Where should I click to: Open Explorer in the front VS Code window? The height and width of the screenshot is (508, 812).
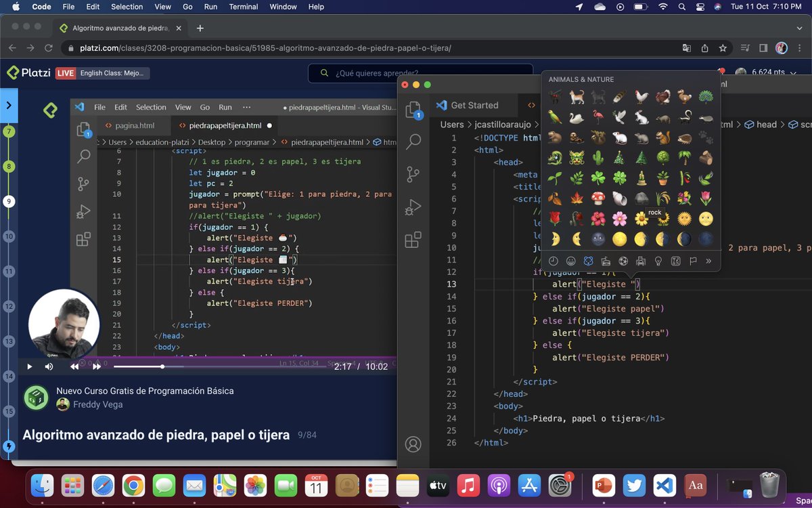click(413, 110)
